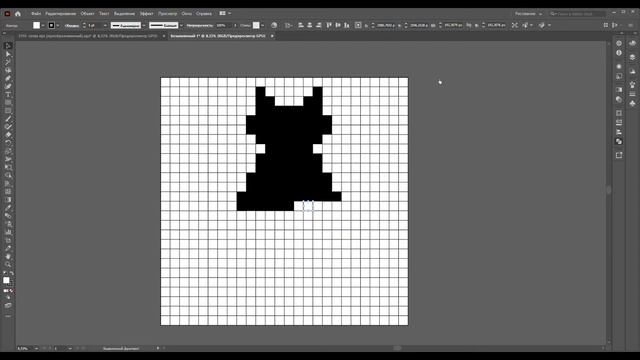Open the stroke weight dropdown
This screenshot has width=640, height=360.
click(x=105, y=25)
